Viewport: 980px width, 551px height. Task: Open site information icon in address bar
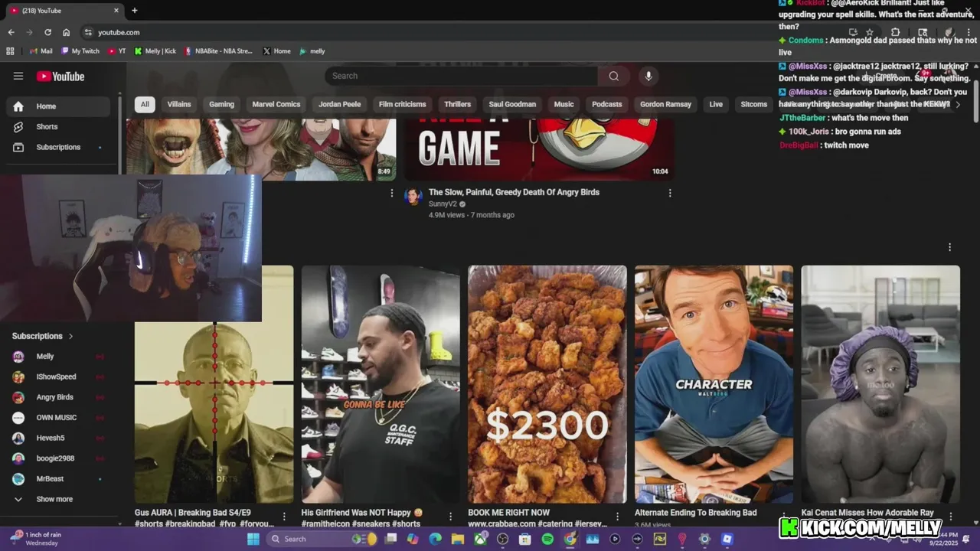pyautogui.click(x=88, y=32)
